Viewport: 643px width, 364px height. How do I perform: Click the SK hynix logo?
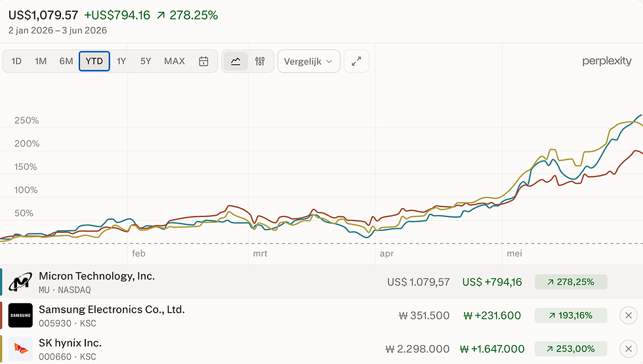20,349
